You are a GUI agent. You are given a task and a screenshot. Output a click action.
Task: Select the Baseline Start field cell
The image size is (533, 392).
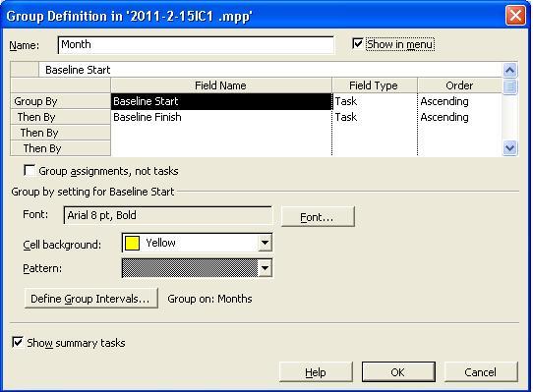(221, 101)
